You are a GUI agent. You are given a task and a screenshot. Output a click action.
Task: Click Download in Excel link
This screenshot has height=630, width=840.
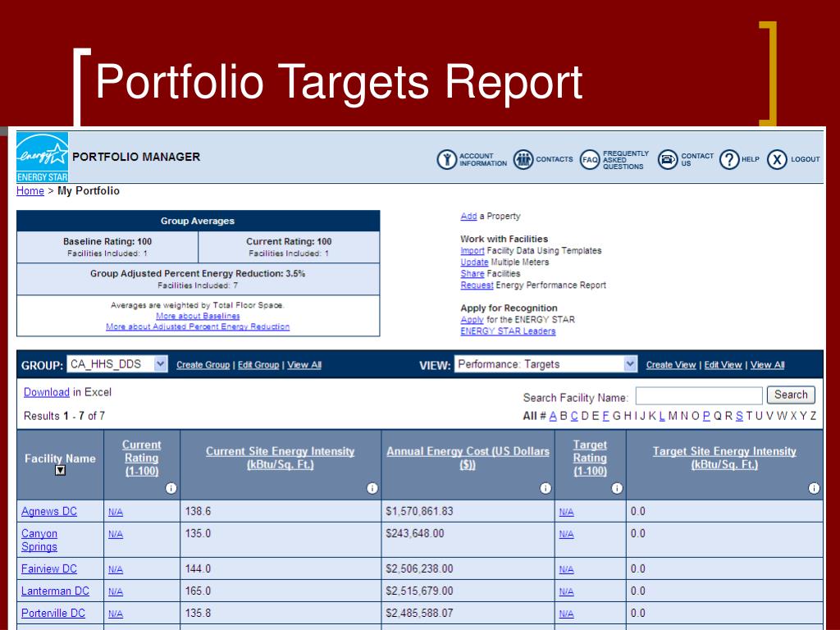coord(47,392)
